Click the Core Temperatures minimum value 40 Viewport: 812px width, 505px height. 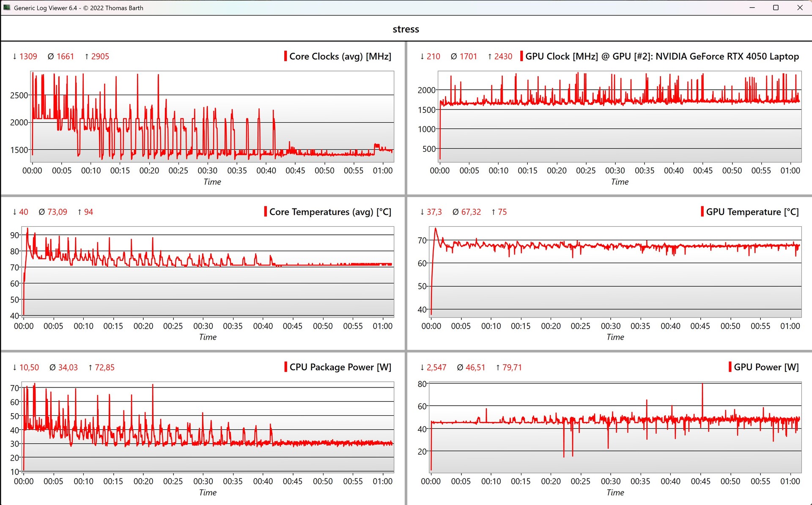tap(24, 212)
